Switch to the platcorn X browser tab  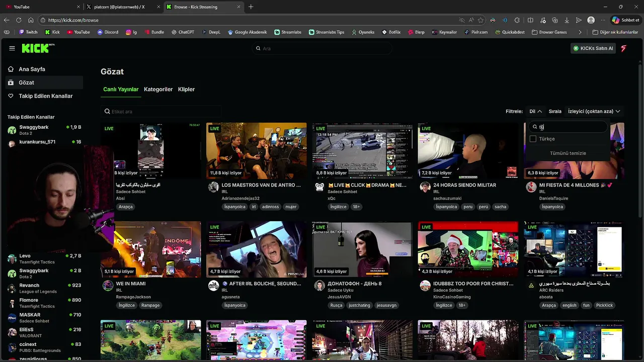pos(123,7)
